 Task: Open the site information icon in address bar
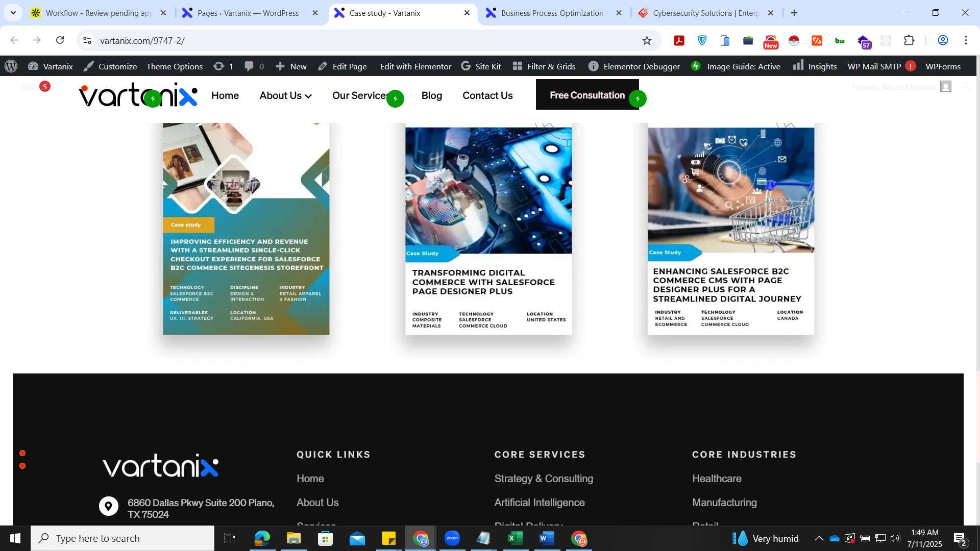pyautogui.click(x=87, y=40)
